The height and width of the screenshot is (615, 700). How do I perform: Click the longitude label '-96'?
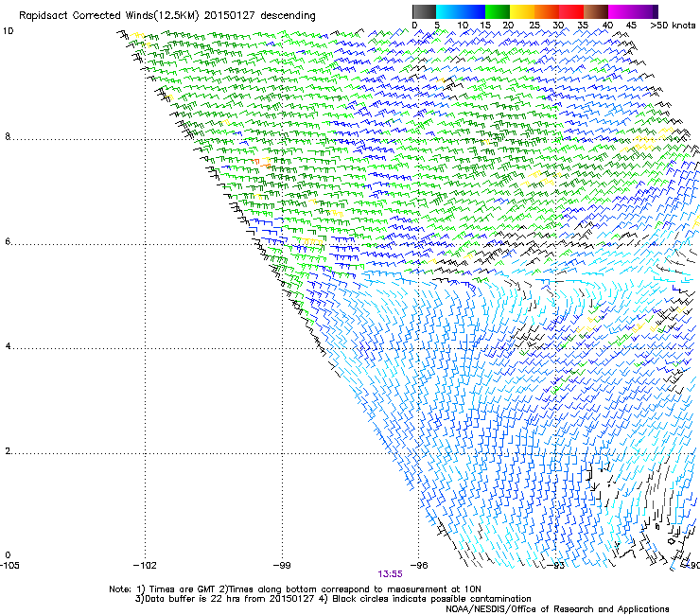pos(419,566)
